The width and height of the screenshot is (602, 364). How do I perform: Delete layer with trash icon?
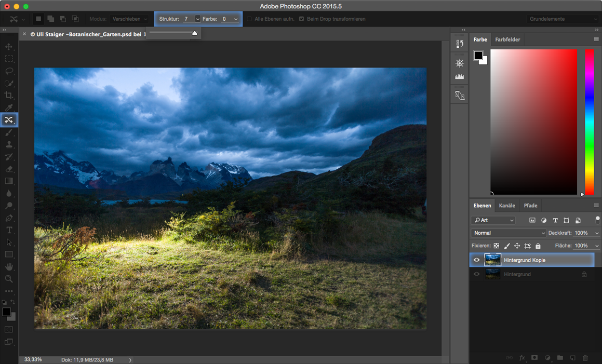coord(585,357)
